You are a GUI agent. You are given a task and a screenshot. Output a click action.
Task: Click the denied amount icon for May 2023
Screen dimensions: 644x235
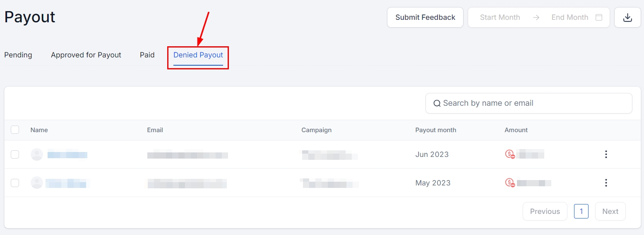point(510,183)
